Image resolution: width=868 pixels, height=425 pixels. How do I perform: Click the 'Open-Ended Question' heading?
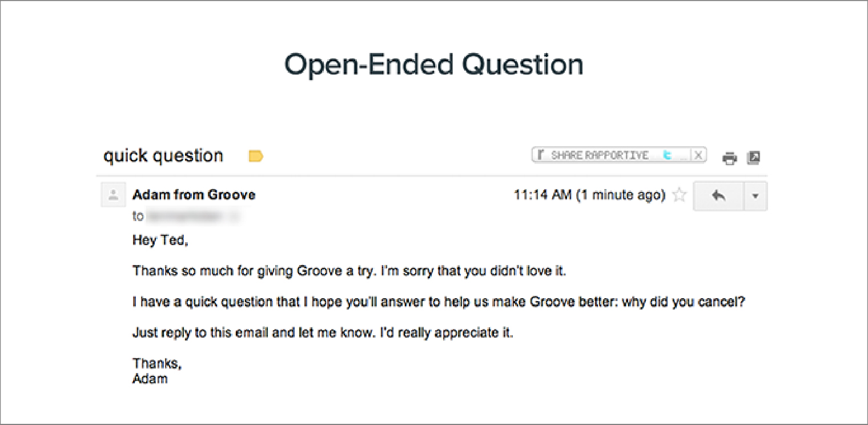pyautogui.click(x=434, y=64)
